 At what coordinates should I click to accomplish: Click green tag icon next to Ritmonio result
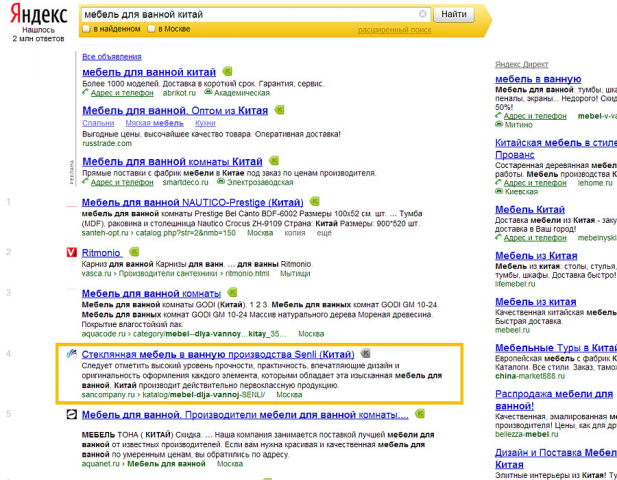[x=134, y=251]
